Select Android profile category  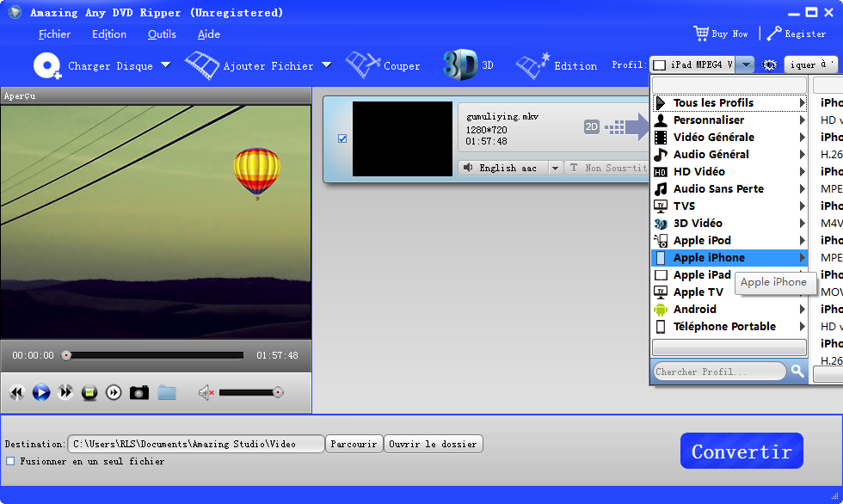pos(729,309)
